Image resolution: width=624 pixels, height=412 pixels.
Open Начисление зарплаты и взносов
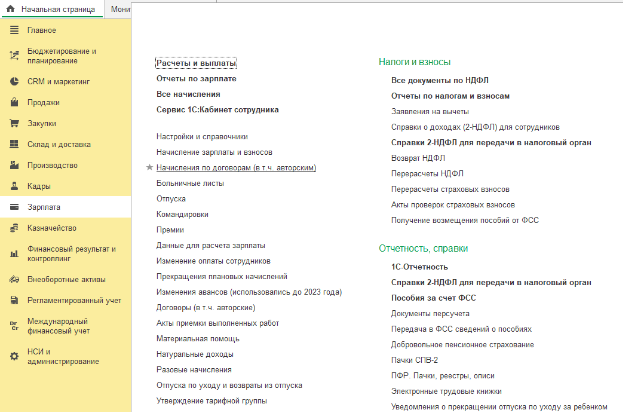pos(214,152)
